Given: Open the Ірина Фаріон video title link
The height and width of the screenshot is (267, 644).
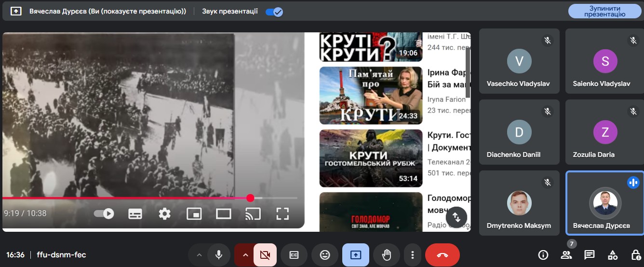Looking at the screenshot, I should 448,79.
